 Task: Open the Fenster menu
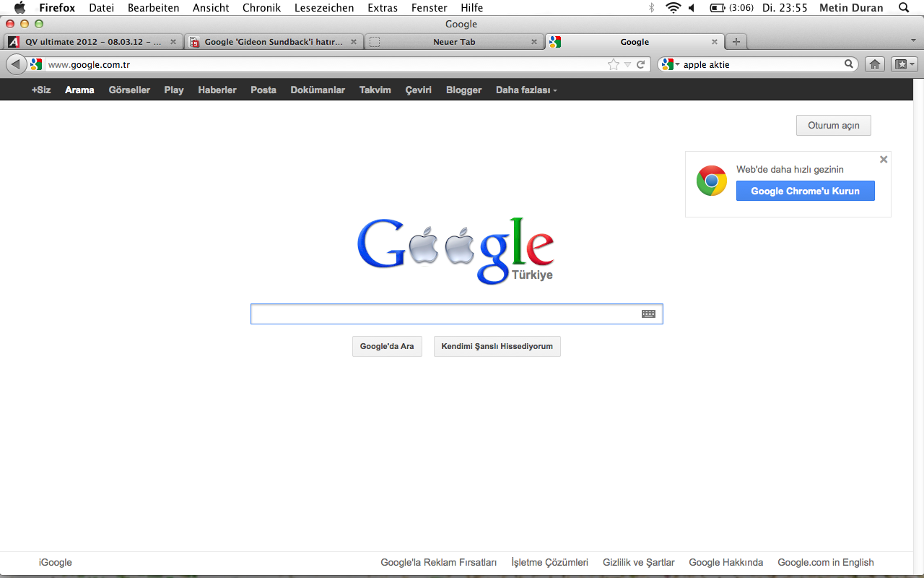tap(430, 8)
